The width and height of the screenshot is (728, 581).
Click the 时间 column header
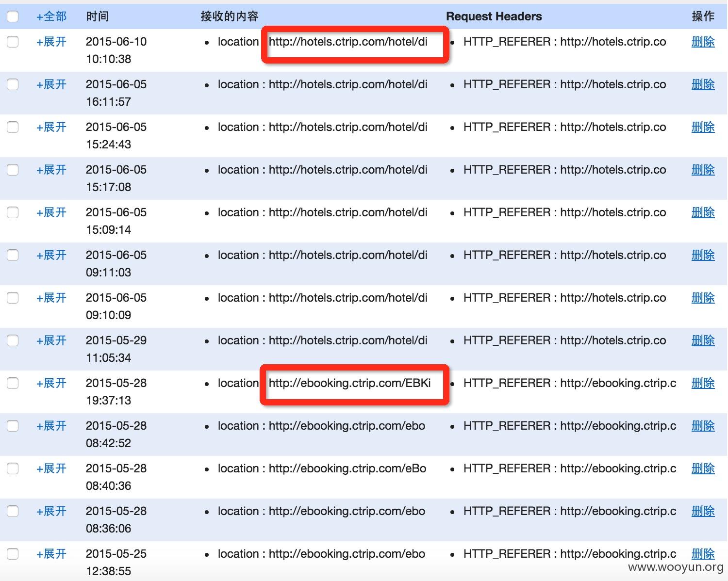coord(97,16)
